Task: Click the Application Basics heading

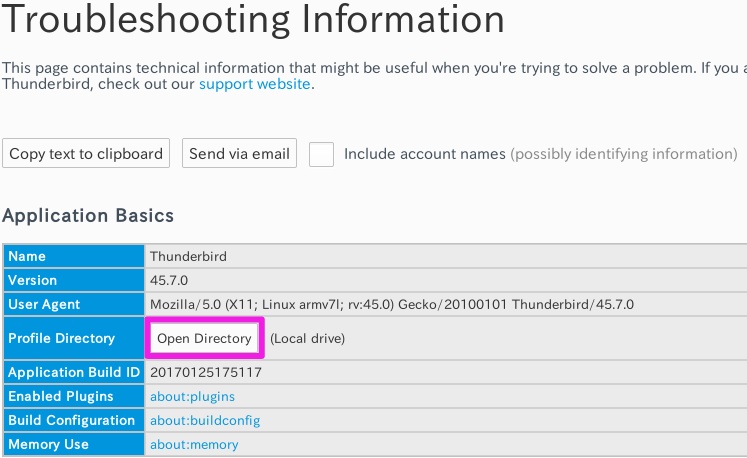Action: click(88, 216)
